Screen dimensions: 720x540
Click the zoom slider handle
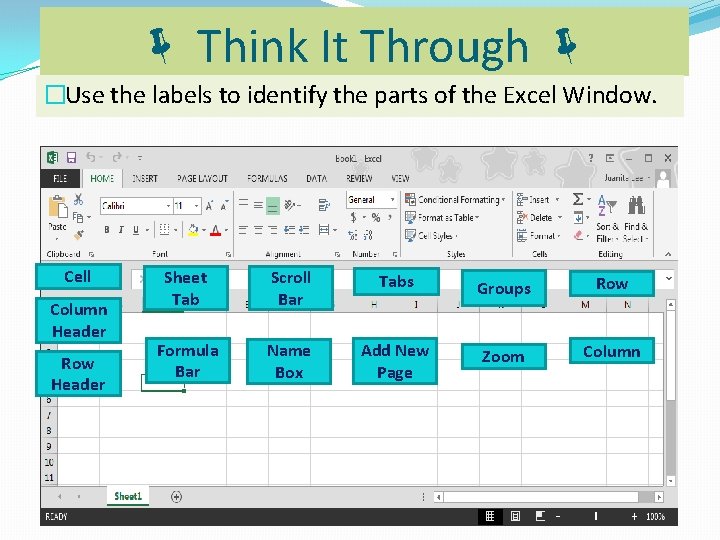point(596,516)
